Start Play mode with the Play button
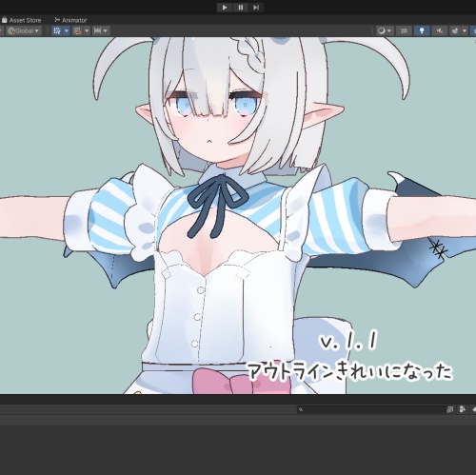The height and width of the screenshot is (475, 476). [x=225, y=8]
